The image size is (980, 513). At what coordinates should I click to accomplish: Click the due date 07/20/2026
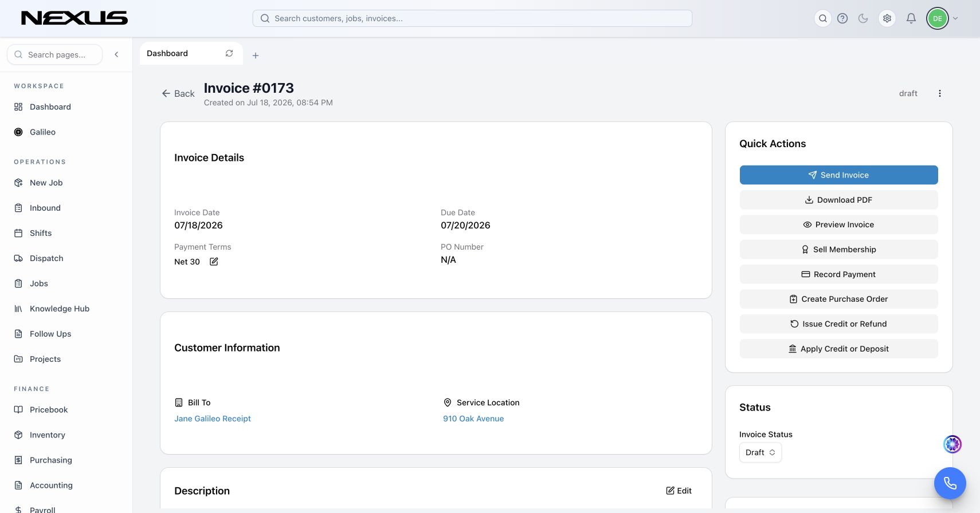pyautogui.click(x=465, y=226)
